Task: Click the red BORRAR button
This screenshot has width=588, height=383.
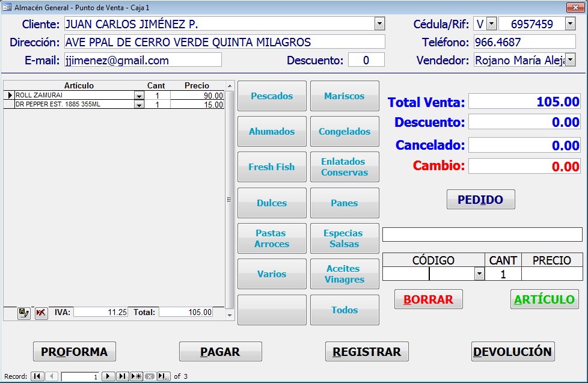Action: click(429, 299)
